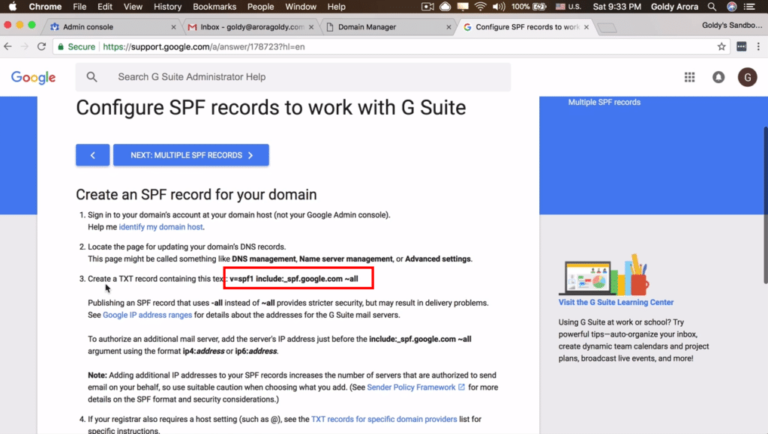The width and height of the screenshot is (768, 434).
Task: Click the Wi-Fi status icon
Action: pyautogui.click(x=480, y=7)
